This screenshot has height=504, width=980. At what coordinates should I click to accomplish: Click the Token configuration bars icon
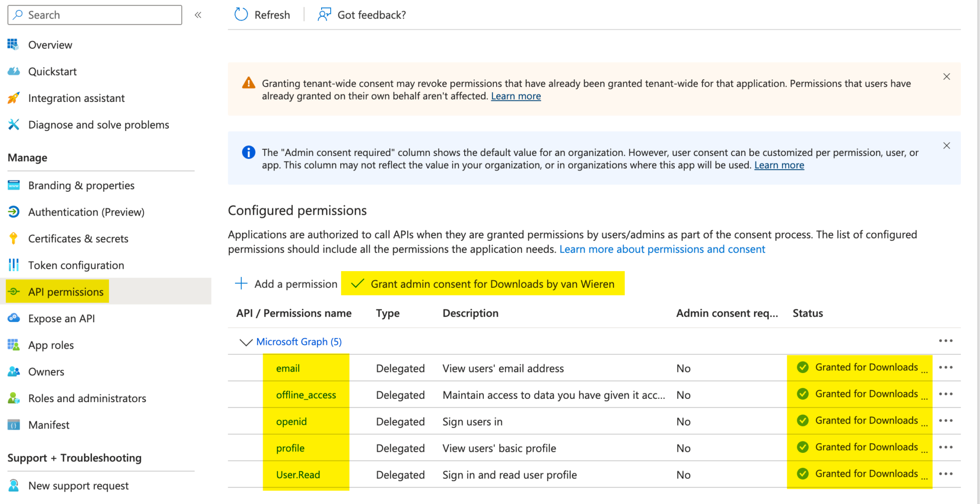pos(13,265)
